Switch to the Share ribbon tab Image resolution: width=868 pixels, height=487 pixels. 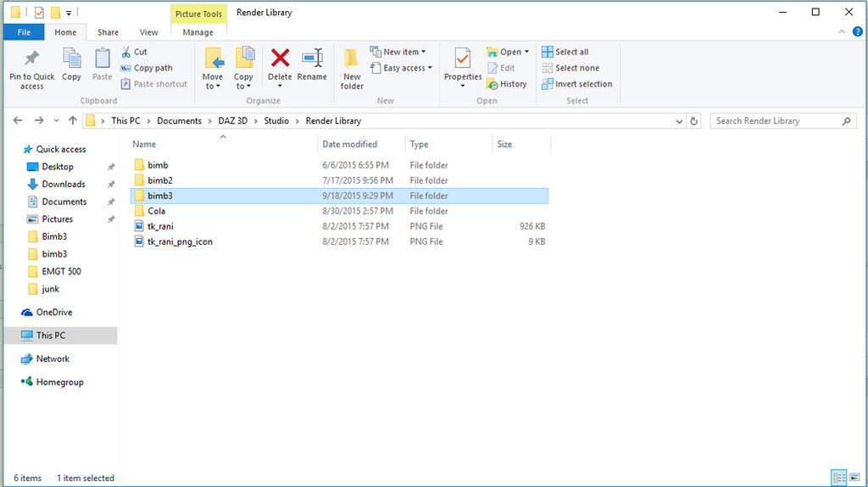tap(108, 32)
